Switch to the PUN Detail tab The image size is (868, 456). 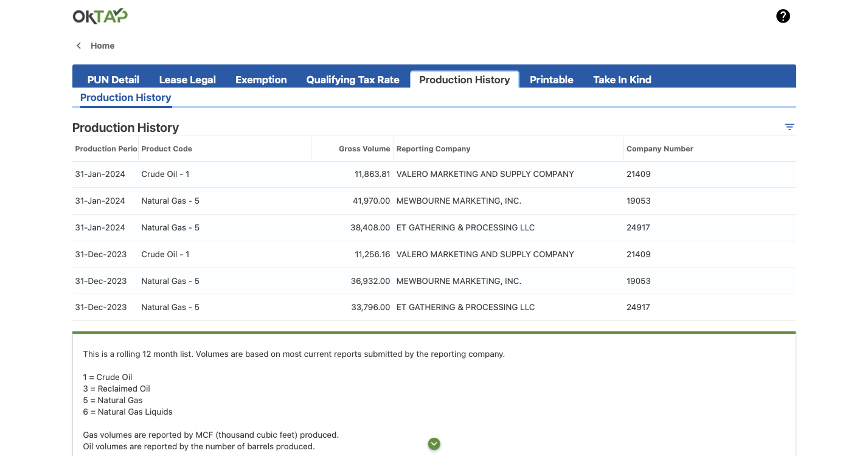113,80
